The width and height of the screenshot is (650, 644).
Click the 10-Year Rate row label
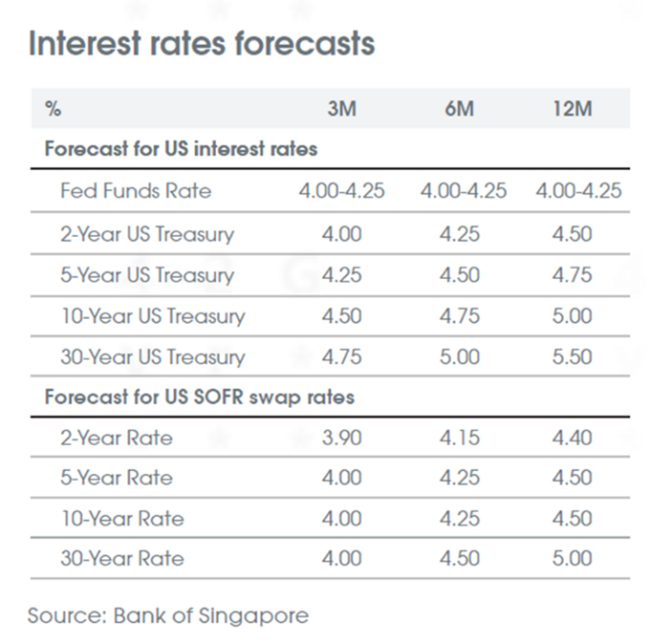pyautogui.click(x=121, y=519)
